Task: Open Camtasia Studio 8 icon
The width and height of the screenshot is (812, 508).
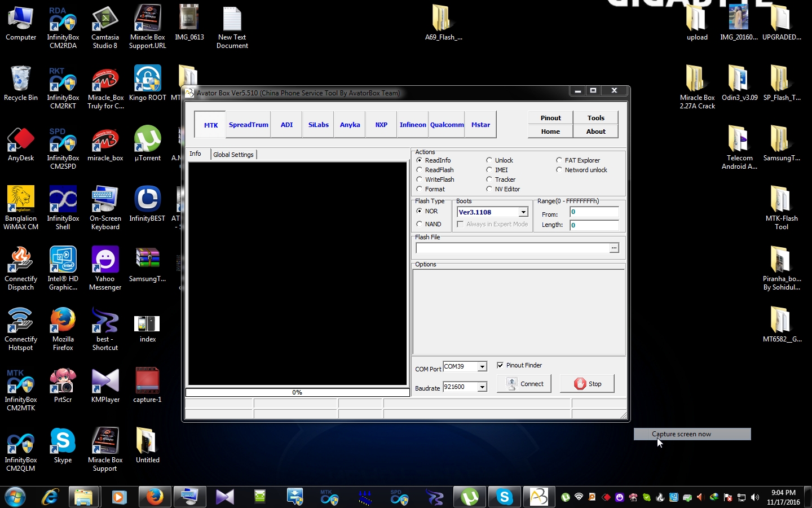Action: (x=105, y=28)
